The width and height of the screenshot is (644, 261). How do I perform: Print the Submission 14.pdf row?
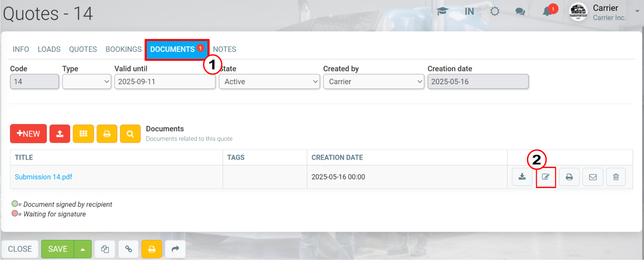(x=569, y=177)
